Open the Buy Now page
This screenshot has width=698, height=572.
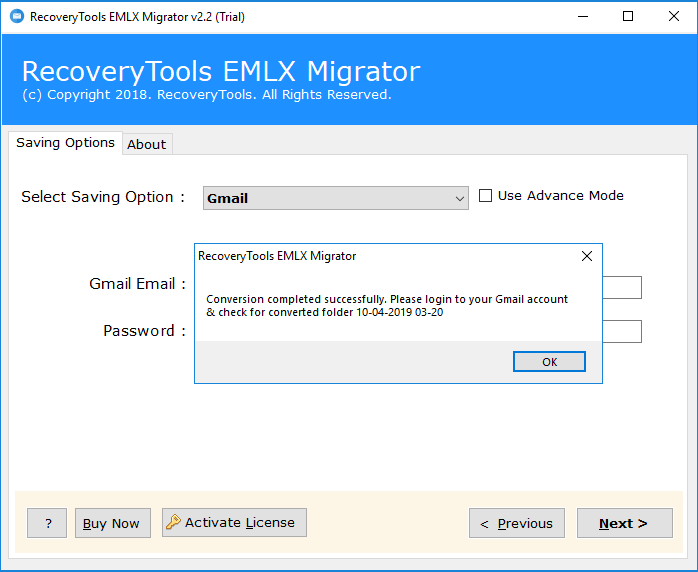click(113, 523)
